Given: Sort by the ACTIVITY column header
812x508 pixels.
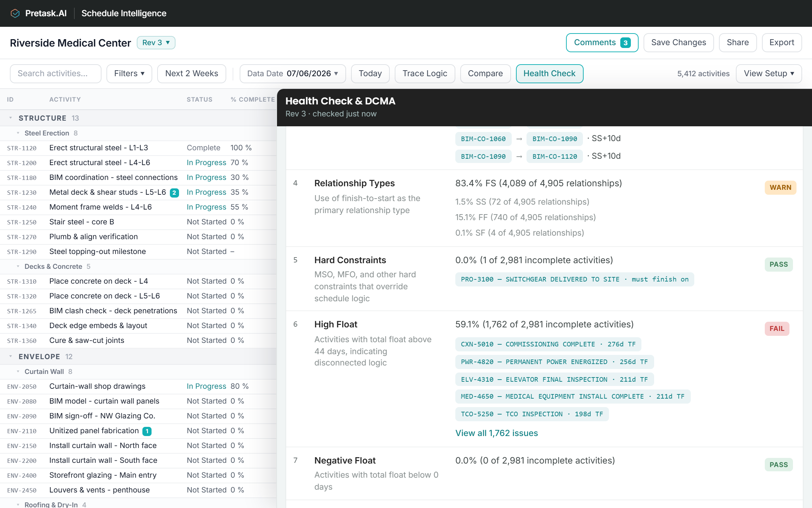Looking at the screenshot, I should click(x=65, y=99).
